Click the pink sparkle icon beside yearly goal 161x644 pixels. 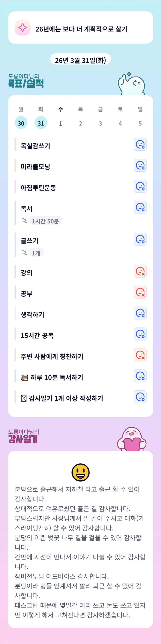[23, 27]
